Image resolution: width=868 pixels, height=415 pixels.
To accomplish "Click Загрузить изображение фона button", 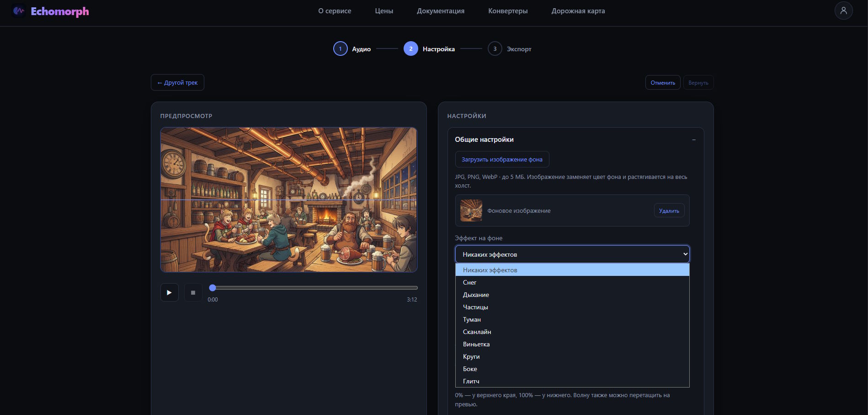I will 502,159.
